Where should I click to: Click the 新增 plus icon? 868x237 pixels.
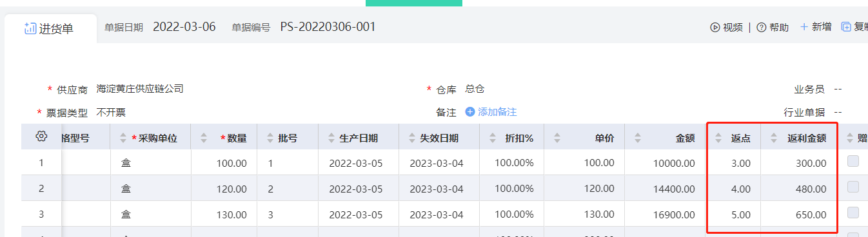804,27
